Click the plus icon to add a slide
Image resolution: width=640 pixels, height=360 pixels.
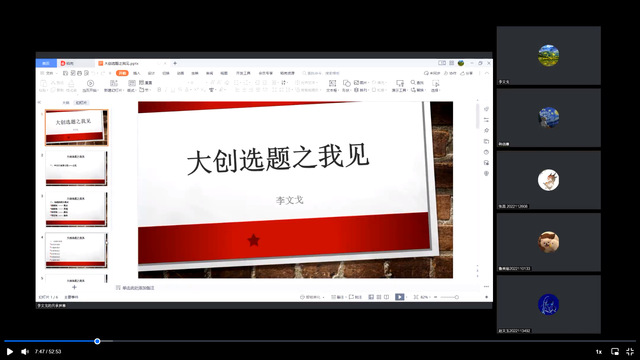74,287
